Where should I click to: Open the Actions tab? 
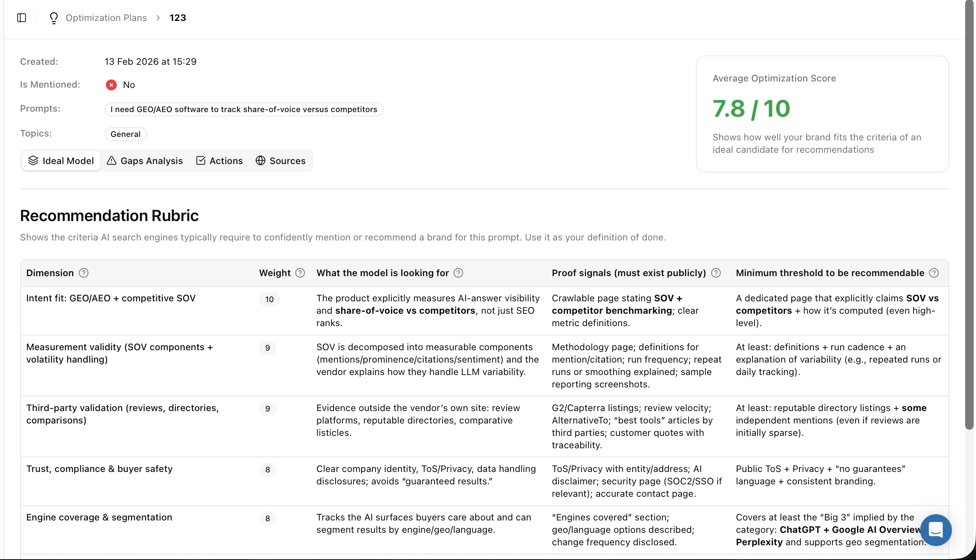click(x=220, y=161)
